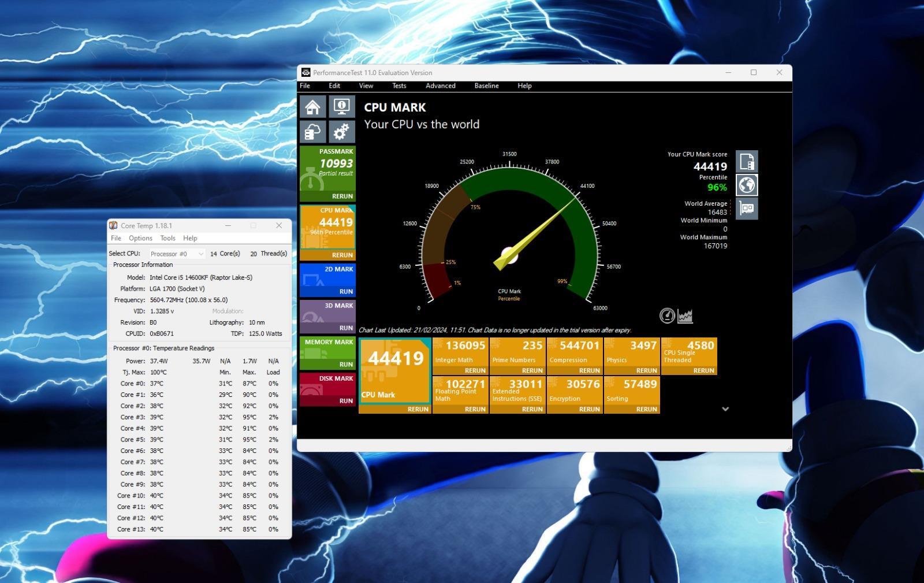
Task: Click the cloud baseline upload icon
Action: (312, 132)
